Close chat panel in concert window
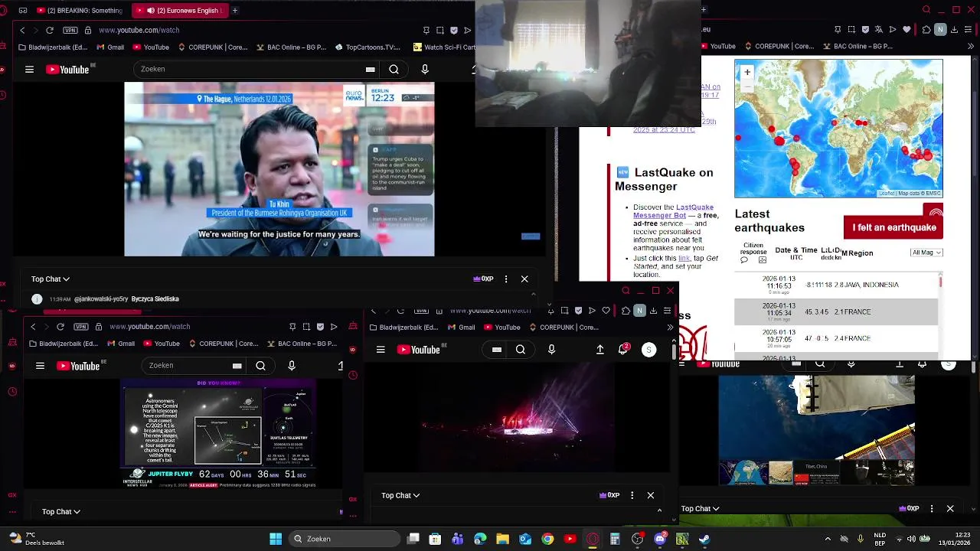The height and width of the screenshot is (551, 980). click(651, 496)
